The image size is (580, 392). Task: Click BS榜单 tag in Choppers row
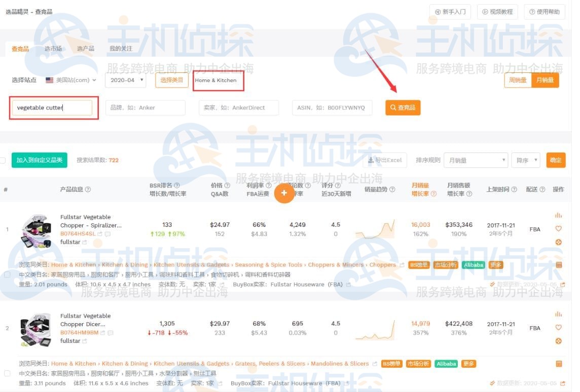point(419,265)
